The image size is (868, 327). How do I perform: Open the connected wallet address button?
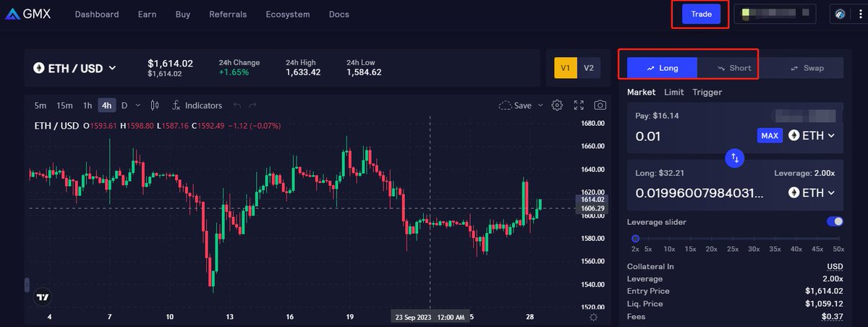(x=775, y=14)
